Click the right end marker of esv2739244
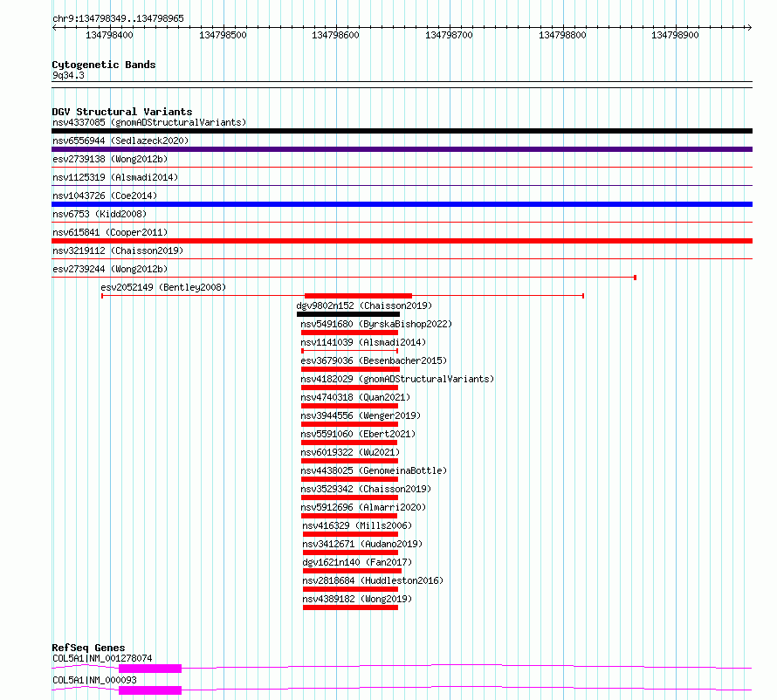This screenshot has height=700, width=777. [636, 278]
